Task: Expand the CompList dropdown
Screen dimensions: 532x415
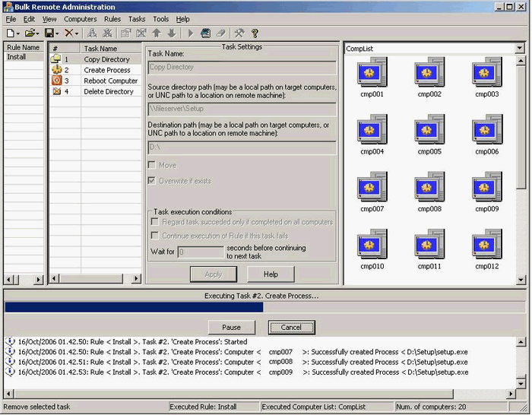Action: [519, 49]
